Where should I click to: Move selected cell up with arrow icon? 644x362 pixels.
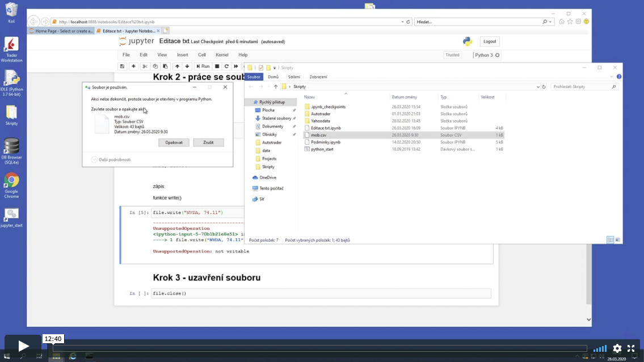click(x=177, y=66)
